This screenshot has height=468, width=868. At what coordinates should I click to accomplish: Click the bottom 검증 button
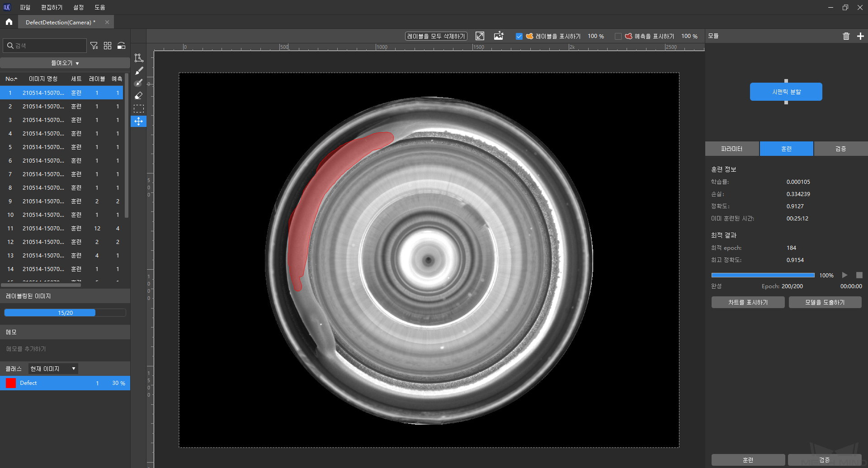coord(825,460)
